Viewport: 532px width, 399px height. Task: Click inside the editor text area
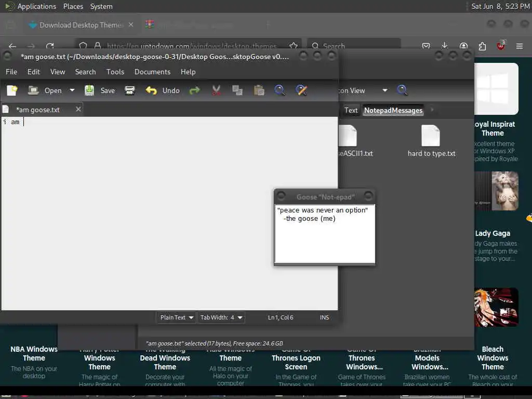coord(169,214)
